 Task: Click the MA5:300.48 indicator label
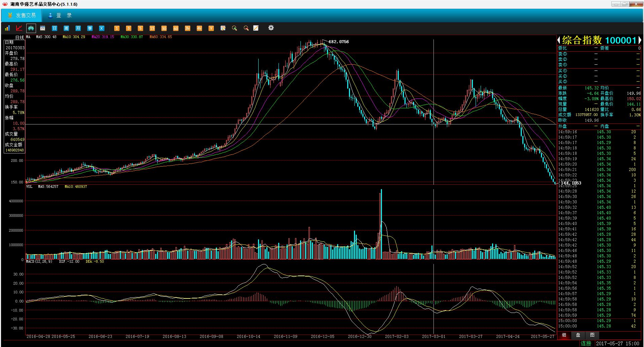46,37
